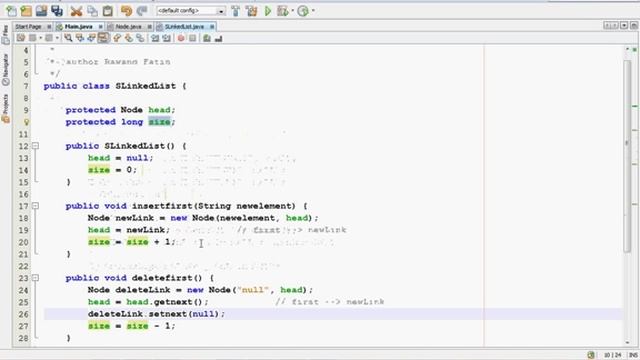The image size is (640, 360).
Task: Click the vertical scrollbar down arrow
Action: [627, 342]
